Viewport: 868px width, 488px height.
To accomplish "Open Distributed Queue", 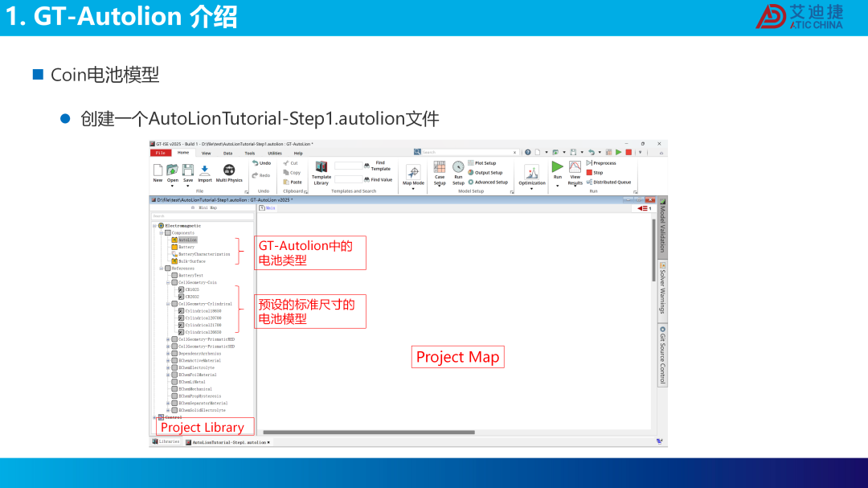I will [x=608, y=182].
